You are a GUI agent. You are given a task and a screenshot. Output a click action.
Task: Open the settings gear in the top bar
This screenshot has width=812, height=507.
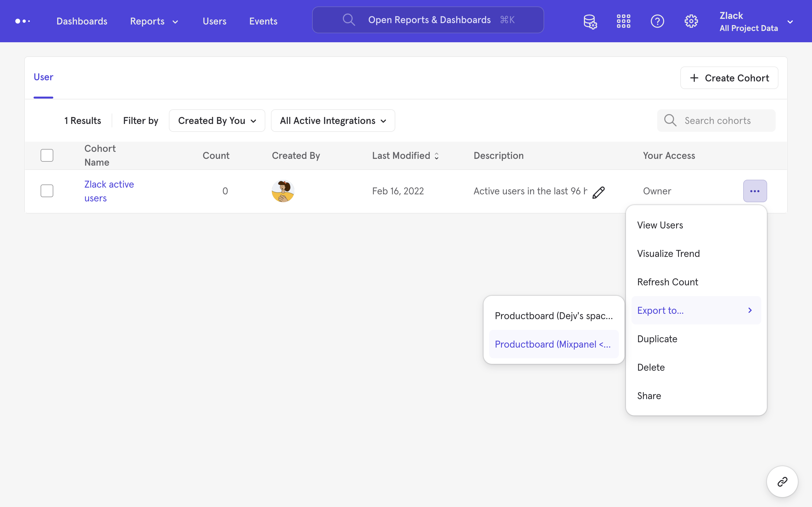(691, 21)
